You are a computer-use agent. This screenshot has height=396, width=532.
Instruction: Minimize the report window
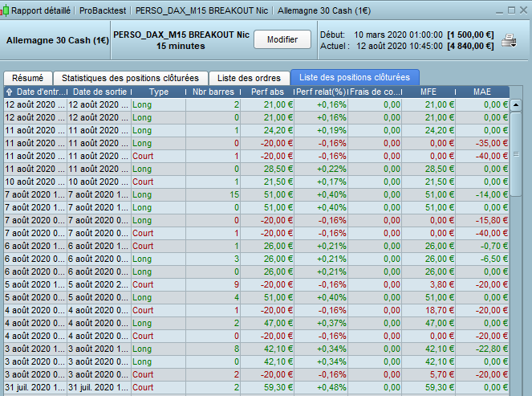(499, 11)
